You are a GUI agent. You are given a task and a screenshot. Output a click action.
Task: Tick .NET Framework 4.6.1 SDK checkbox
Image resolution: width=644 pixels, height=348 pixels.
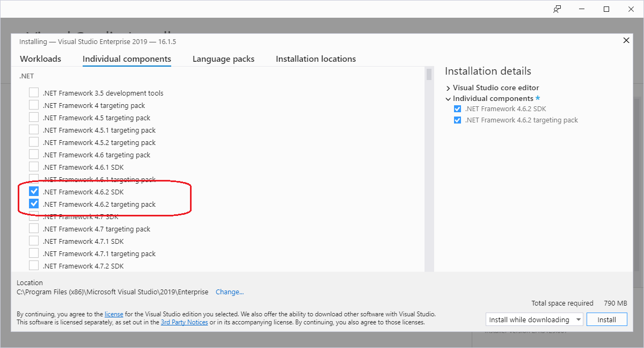point(34,166)
